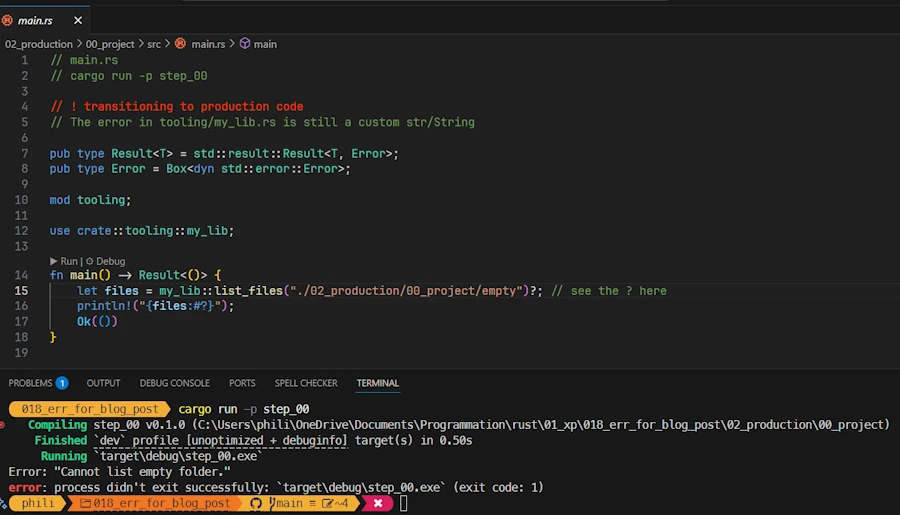Click the Rust file icon on main.rs tab

pos(7,21)
